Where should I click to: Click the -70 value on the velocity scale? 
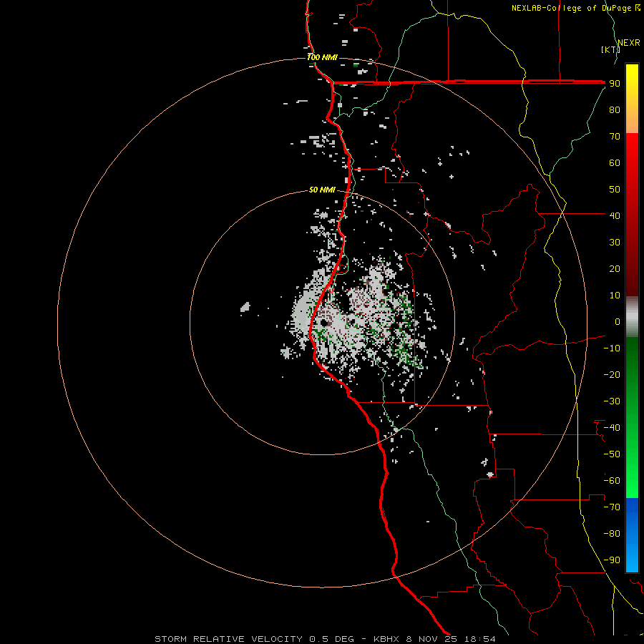612,507
